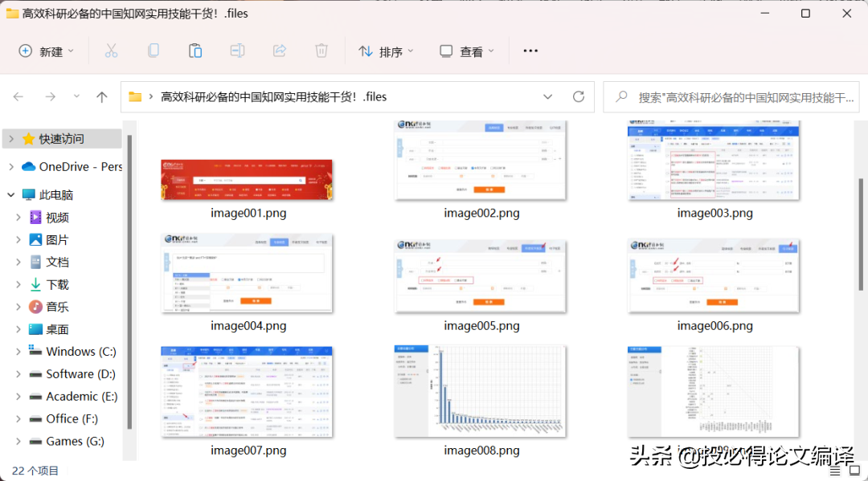Expand the Videos node
The height and width of the screenshot is (481, 868).
(18, 218)
